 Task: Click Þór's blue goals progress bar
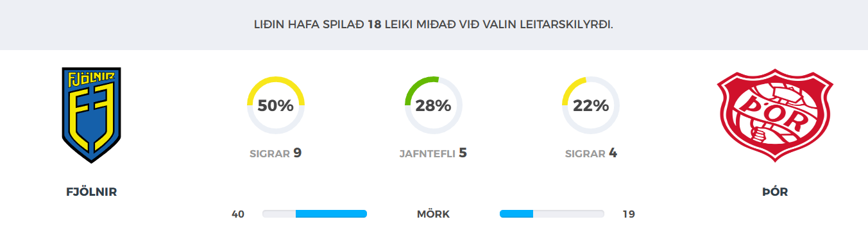click(516, 214)
